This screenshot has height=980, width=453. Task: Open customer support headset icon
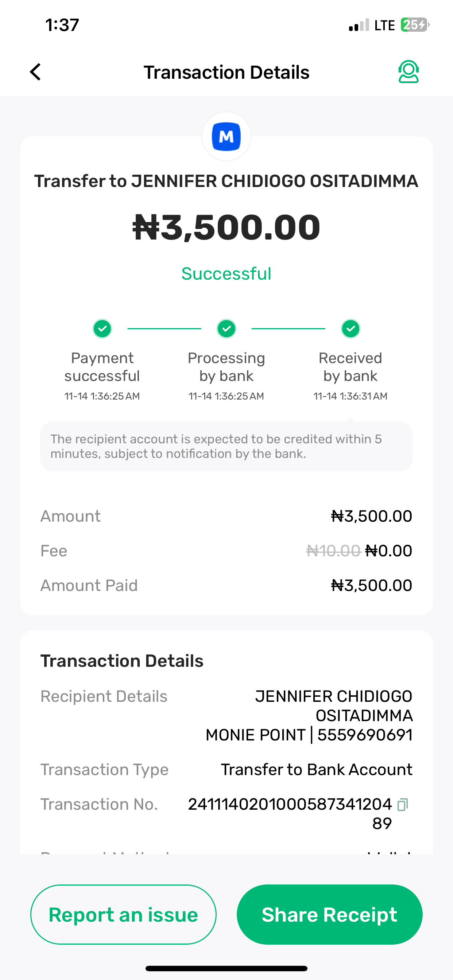(408, 71)
